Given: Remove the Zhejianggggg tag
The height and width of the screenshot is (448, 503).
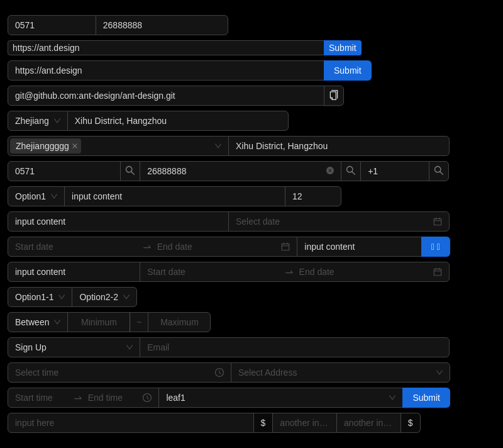Looking at the screenshot, I should coord(75,146).
